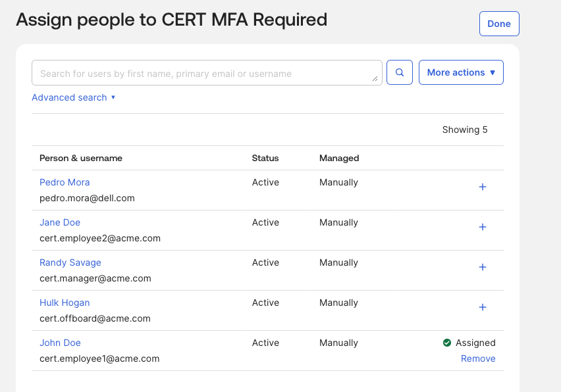Viewport: 561px width, 392px height.
Task: Assign Pedro Mora with the plus icon
Action: coord(482,187)
